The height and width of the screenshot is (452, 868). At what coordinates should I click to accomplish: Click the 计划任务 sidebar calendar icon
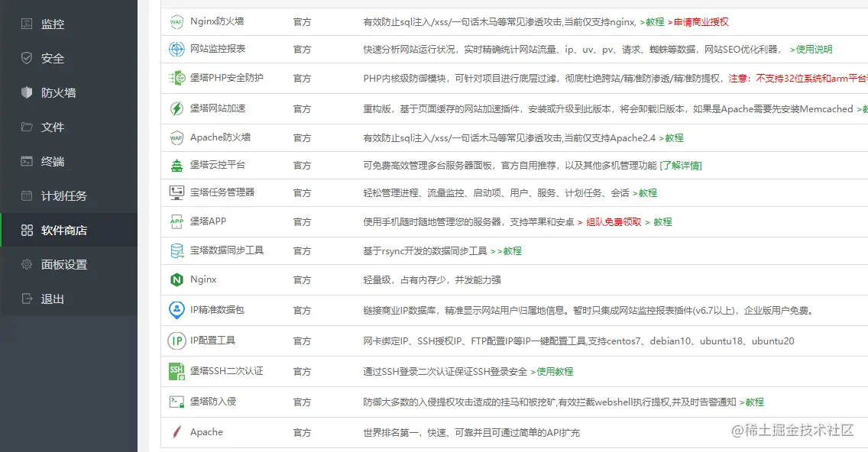[27, 195]
